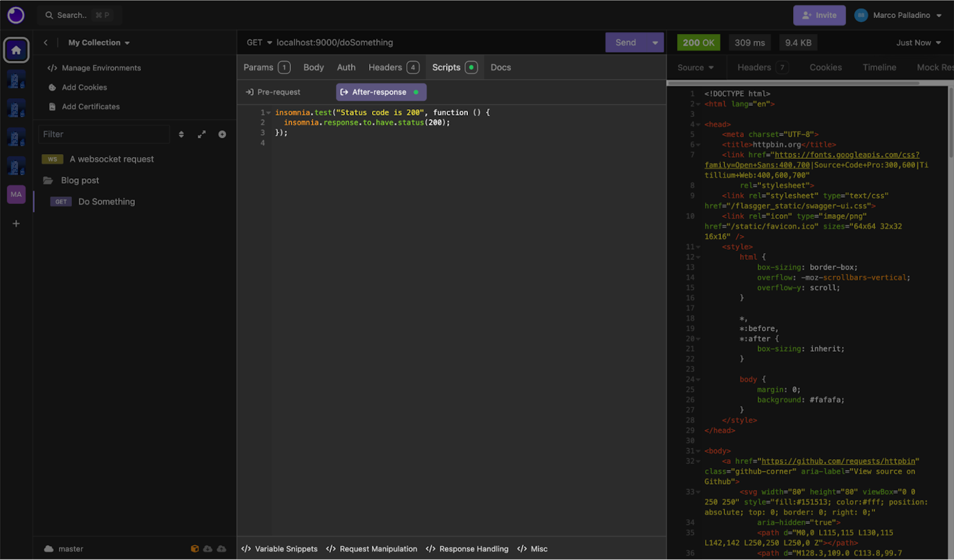
Task: Open the Send options dropdown arrow
Action: pos(655,41)
